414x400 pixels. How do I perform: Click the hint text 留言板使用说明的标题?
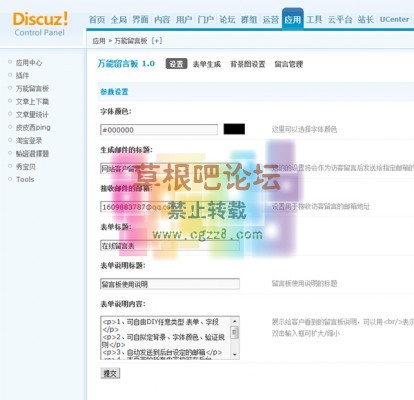[304, 284]
